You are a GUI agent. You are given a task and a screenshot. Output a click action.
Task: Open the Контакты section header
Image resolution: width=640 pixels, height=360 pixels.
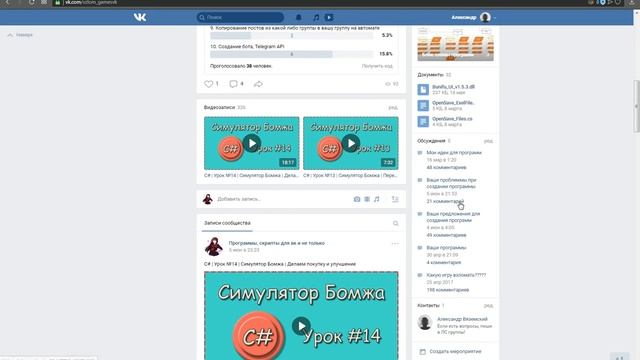tap(429, 305)
